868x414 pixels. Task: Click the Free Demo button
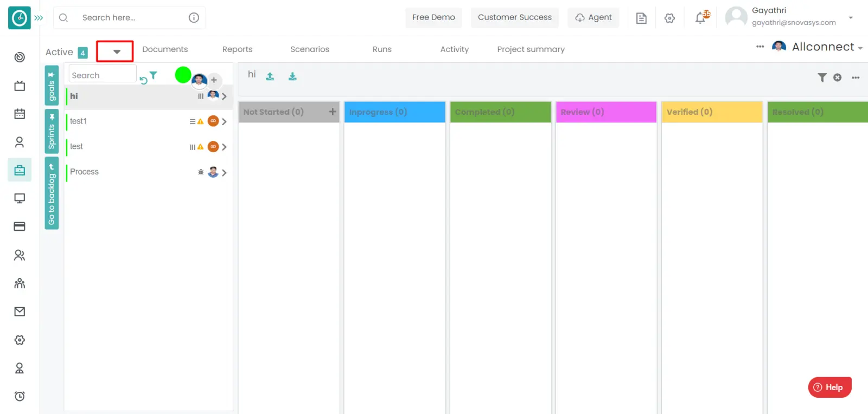click(433, 17)
